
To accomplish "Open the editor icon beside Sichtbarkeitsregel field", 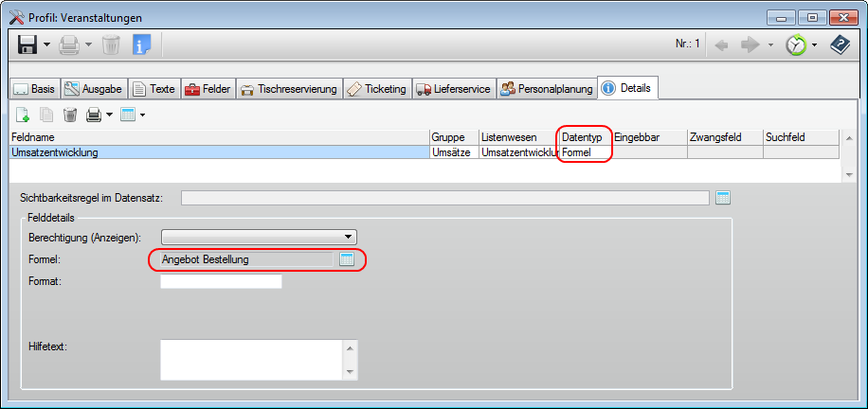I will click(724, 198).
